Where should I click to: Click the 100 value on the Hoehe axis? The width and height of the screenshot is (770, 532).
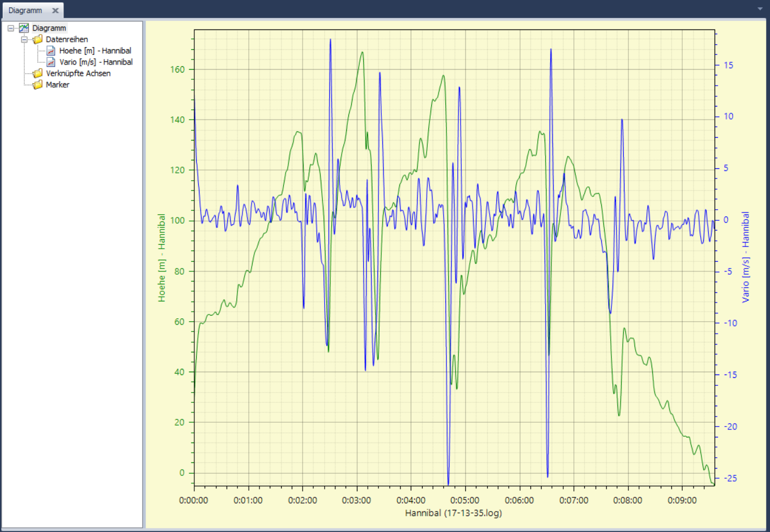[x=178, y=220]
